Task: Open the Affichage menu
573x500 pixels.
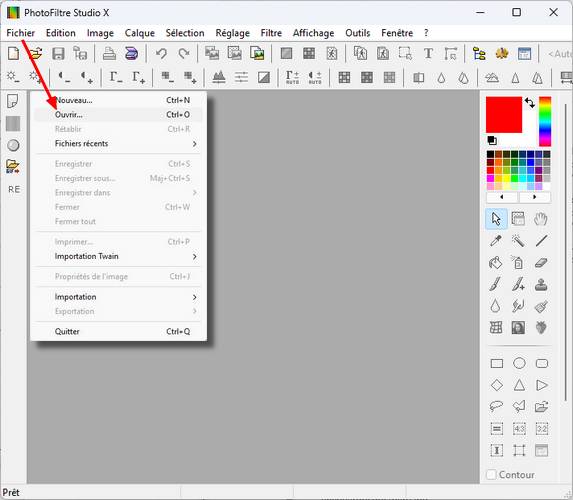Action: pos(314,33)
